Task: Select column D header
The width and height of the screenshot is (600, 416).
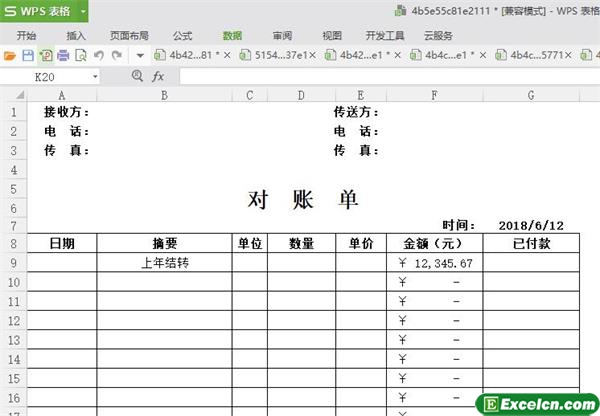Action: [302, 95]
